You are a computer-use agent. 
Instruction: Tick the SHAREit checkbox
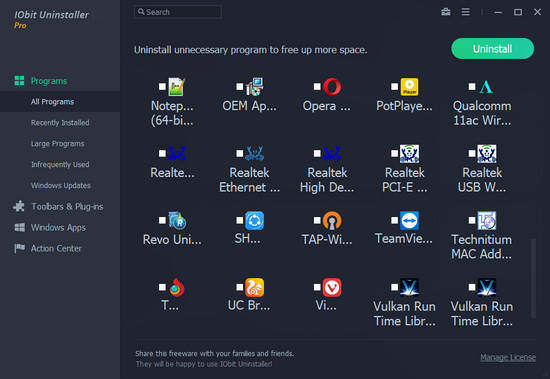[x=240, y=220]
